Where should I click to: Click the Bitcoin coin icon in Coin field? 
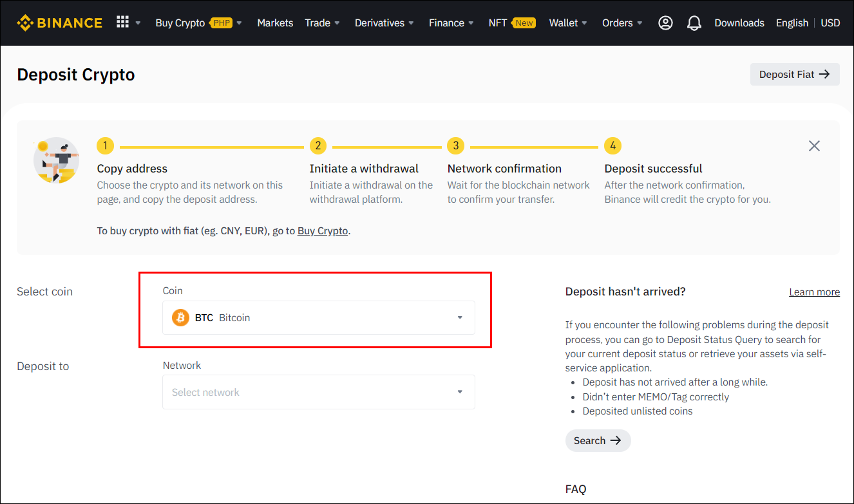pyautogui.click(x=180, y=317)
